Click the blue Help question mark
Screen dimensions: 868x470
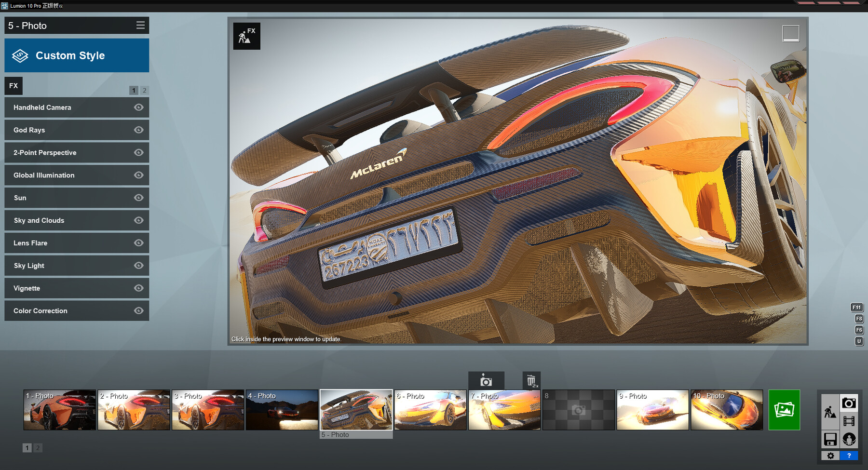pyautogui.click(x=849, y=456)
